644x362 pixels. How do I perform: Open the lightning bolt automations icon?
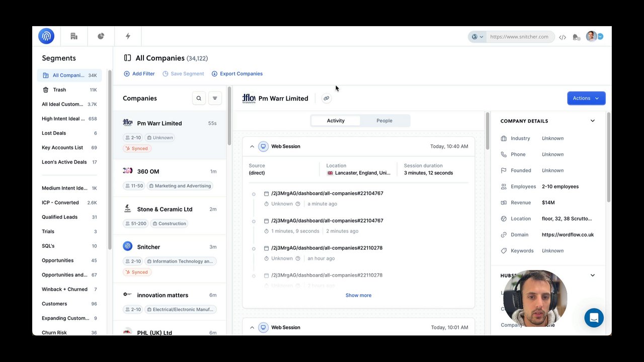128,36
